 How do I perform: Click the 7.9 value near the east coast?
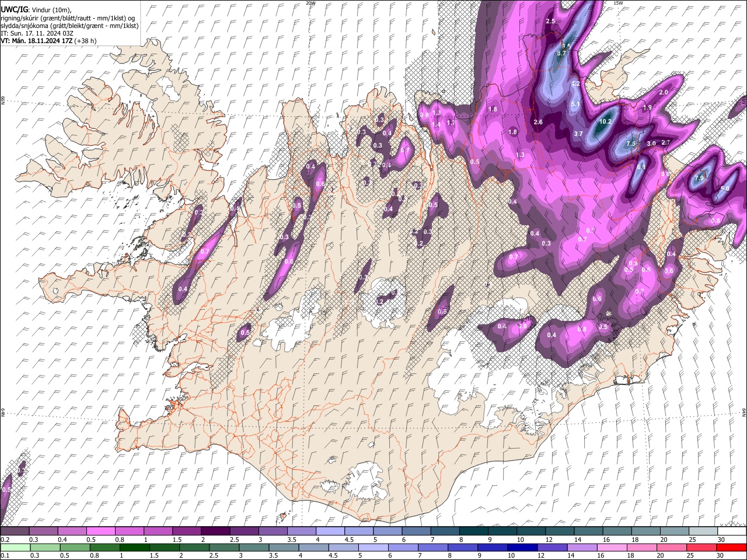[x=699, y=178]
